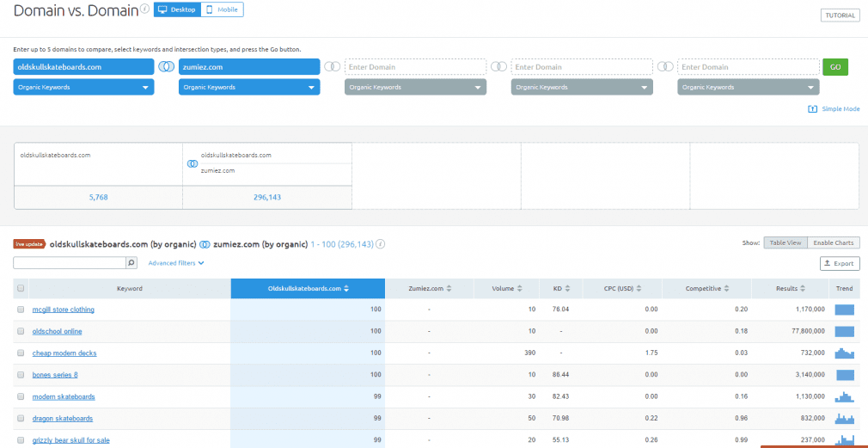Select Table View
868x448 pixels.
pyautogui.click(x=785, y=242)
